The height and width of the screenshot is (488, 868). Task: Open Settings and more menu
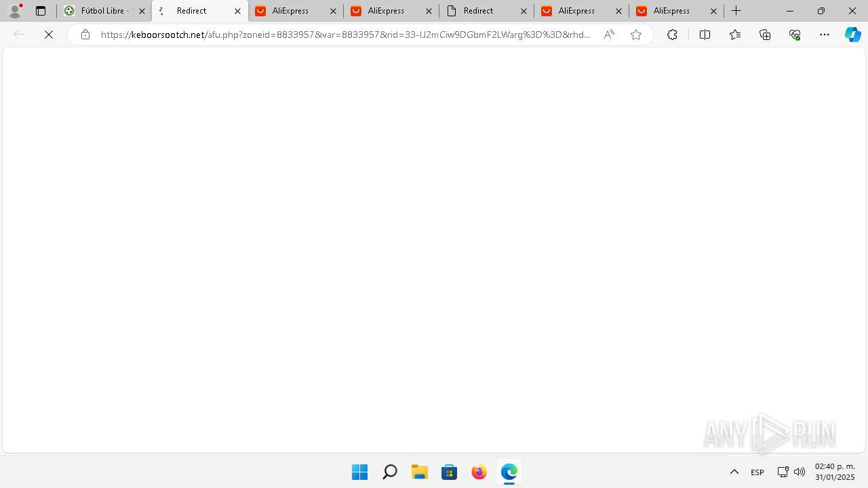pos(825,35)
